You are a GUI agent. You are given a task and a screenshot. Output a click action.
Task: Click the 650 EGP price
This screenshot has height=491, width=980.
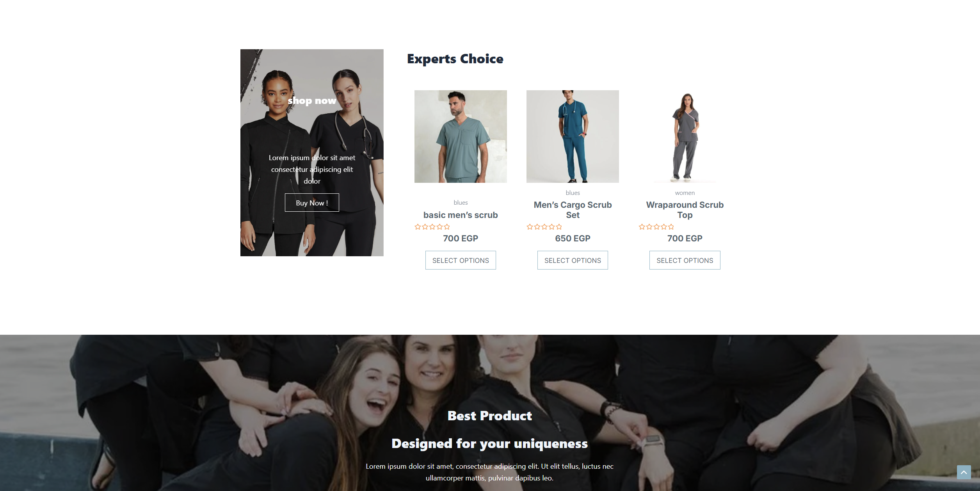point(573,238)
